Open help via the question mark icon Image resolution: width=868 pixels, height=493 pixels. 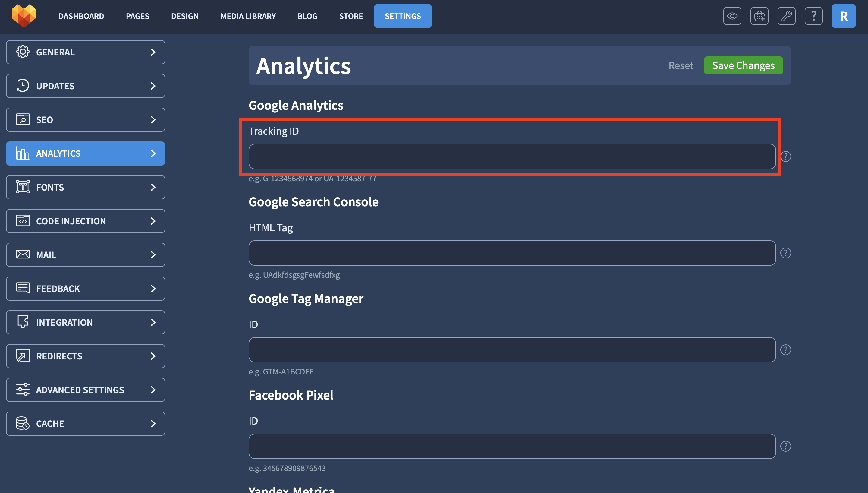click(x=813, y=16)
